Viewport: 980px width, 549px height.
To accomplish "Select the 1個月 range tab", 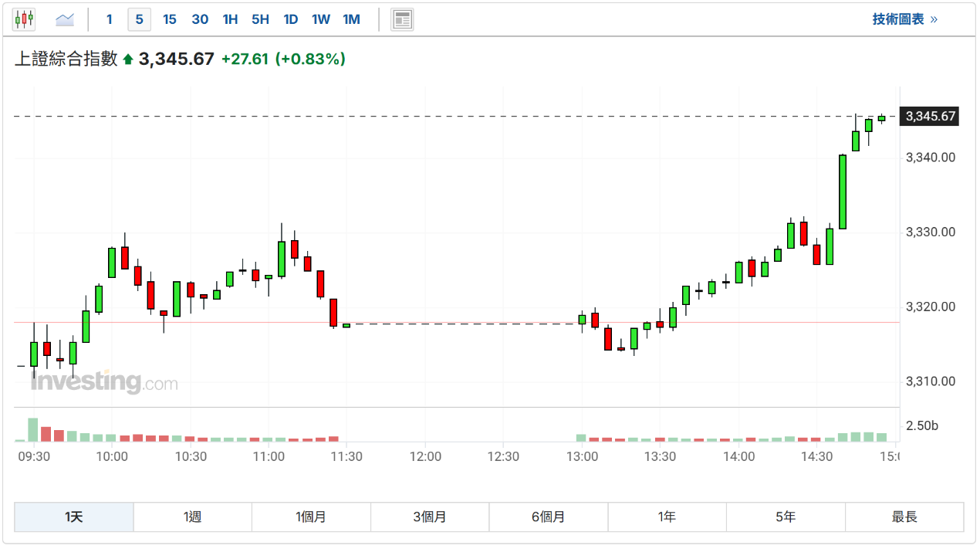I will (x=311, y=517).
